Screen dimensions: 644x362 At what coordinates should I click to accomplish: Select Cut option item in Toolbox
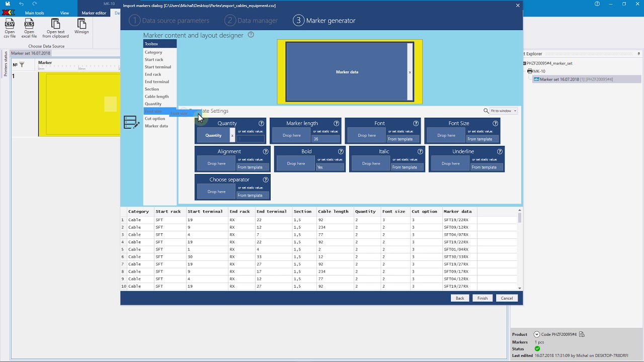(x=155, y=119)
